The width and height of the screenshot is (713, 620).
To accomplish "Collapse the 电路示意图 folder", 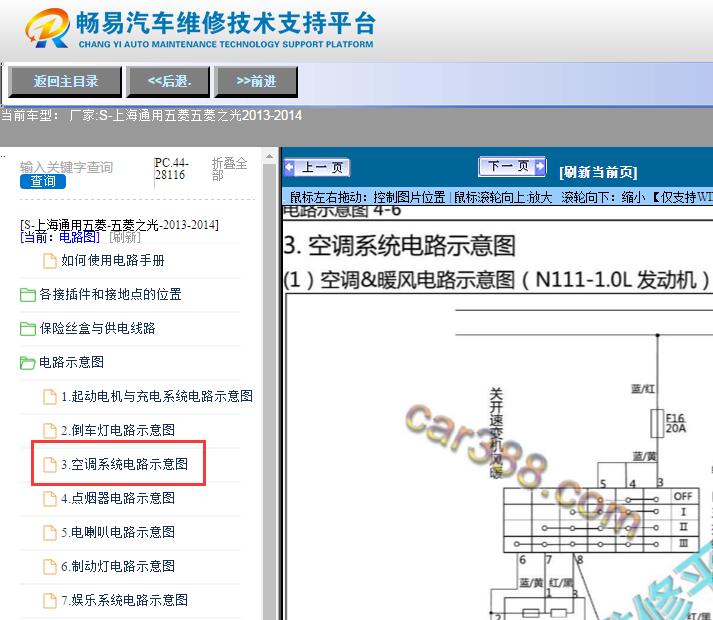I will [71, 362].
